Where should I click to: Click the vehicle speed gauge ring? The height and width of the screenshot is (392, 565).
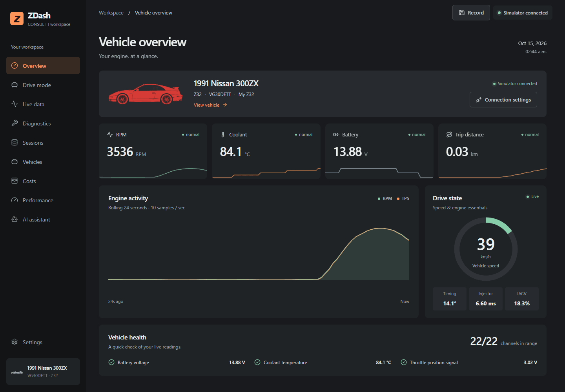point(486,249)
